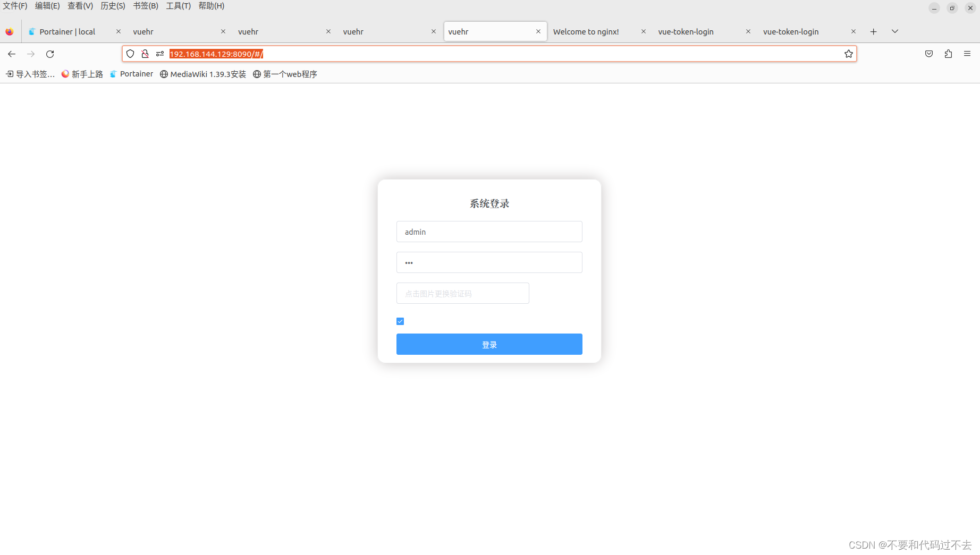Screen dimensions: 980x555
Task: Open the 新手上路 bookmark
Action: tap(82, 74)
